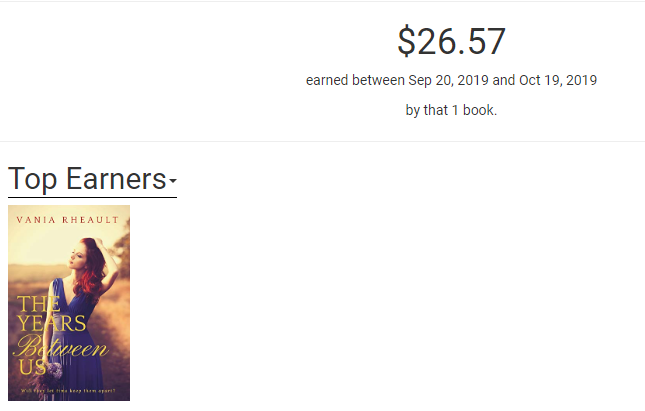Click the $26.57 earnings total
645x411 pixels.
pyautogui.click(x=451, y=41)
